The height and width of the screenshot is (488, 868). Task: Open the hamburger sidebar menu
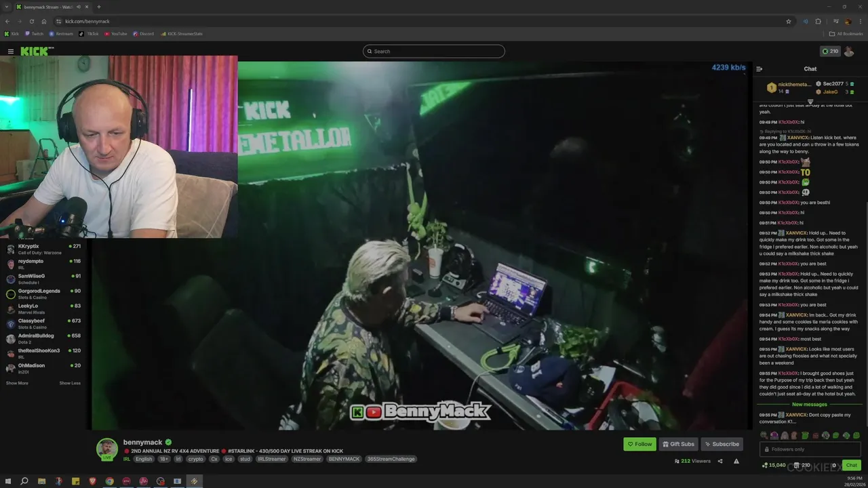(10, 52)
